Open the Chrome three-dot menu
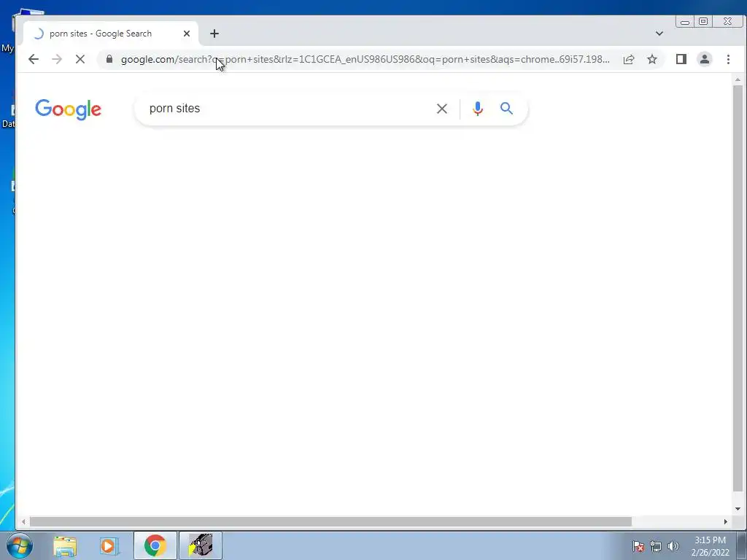The image size is (747, 560). [x=728, y=59]
